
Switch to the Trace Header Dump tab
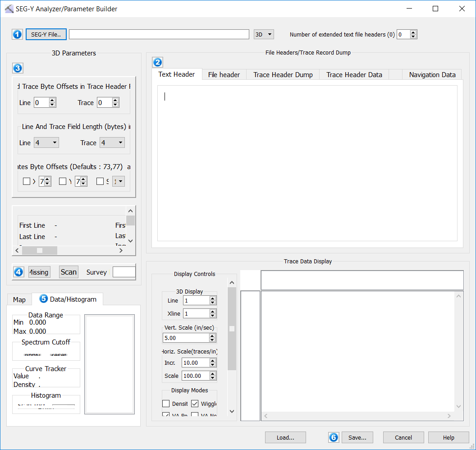click(283, 75)
